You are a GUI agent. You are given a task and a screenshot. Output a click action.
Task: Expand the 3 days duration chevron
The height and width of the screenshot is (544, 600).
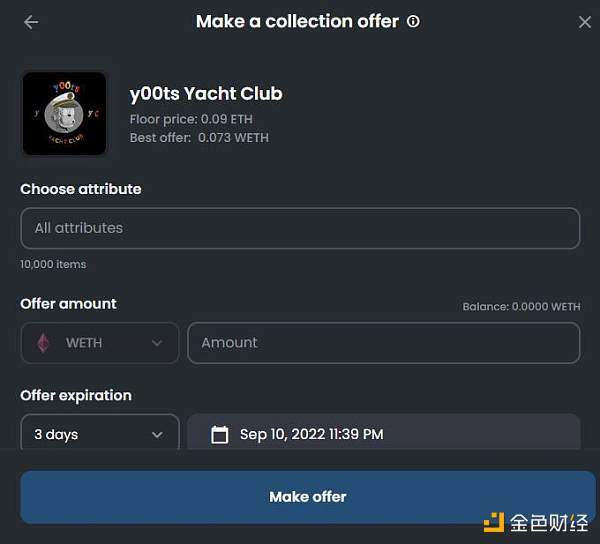pos(157,435)
